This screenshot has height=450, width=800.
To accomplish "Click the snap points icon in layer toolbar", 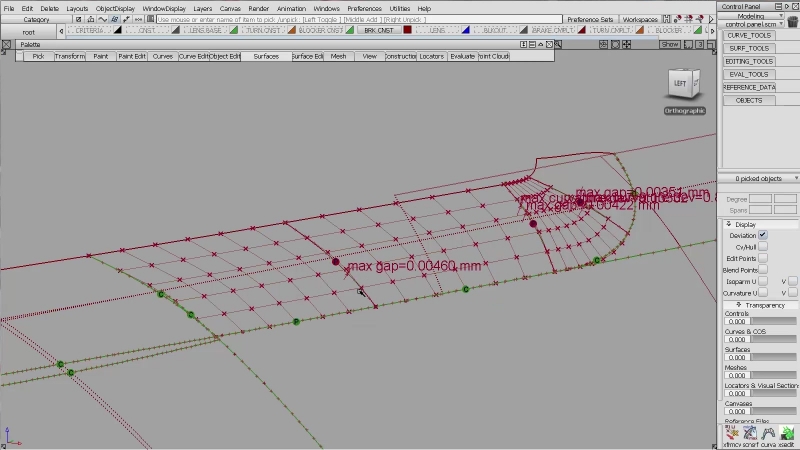I will coord(126,19).
